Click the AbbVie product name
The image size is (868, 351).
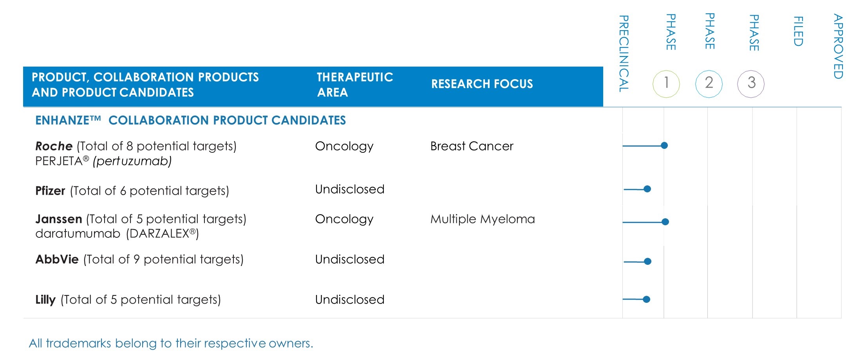[57, 259]
